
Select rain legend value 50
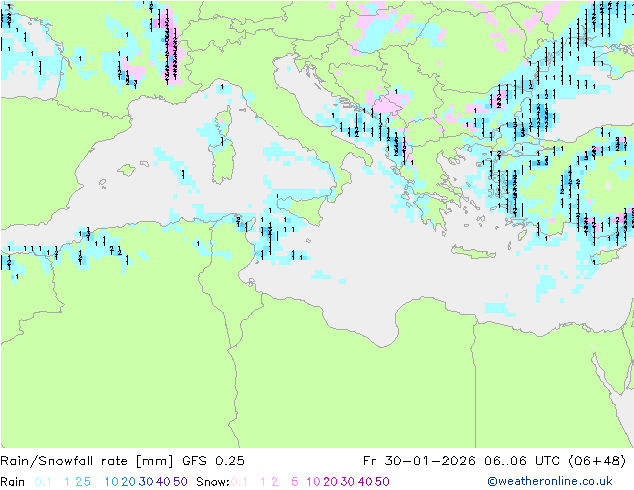pos(180,482)
